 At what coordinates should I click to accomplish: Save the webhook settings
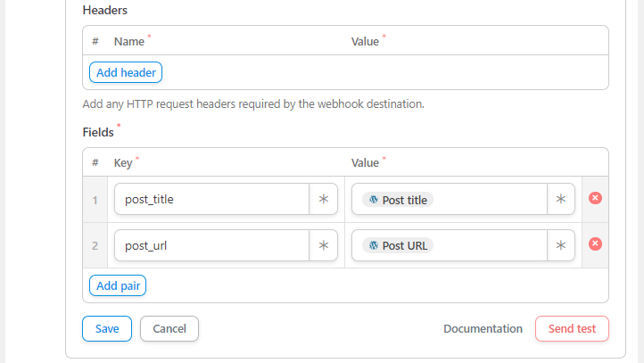coord(107,328)
